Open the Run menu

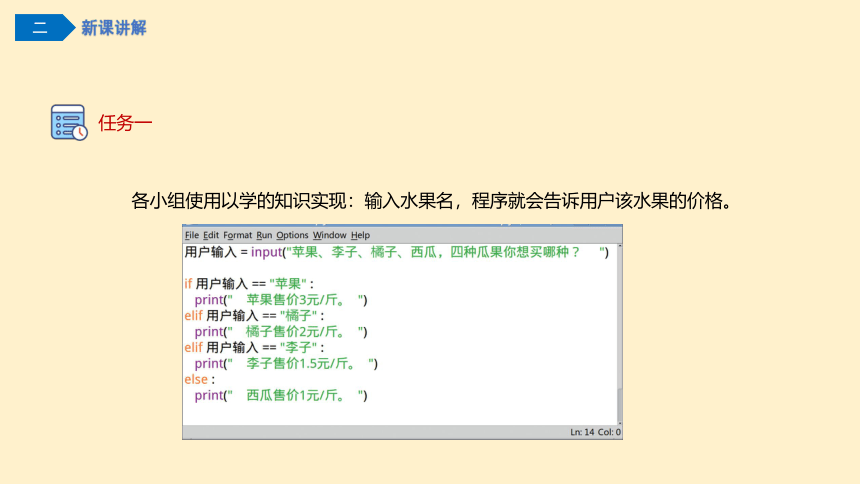264,235
